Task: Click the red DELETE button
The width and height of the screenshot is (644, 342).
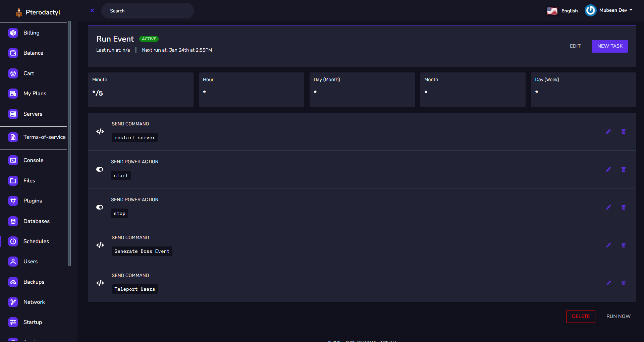Action: point(581,316)
